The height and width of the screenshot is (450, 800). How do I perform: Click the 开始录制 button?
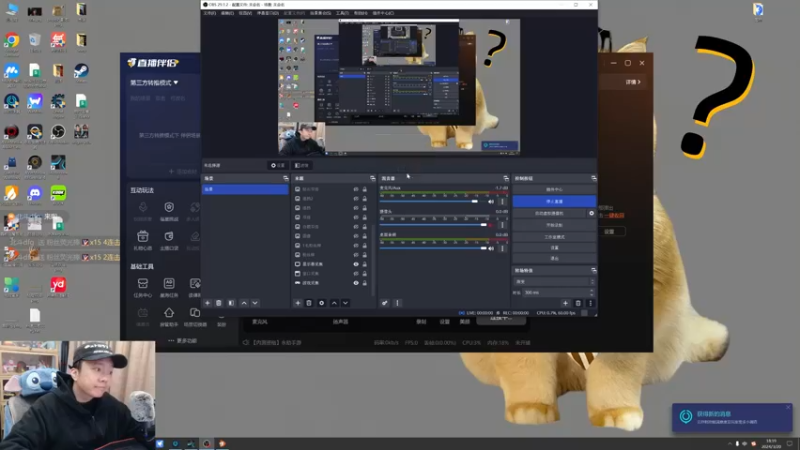click(554, 225)
